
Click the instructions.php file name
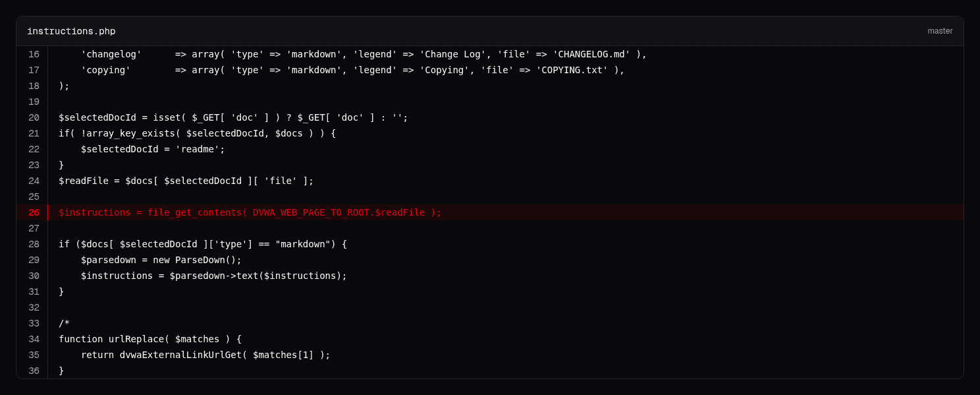point(71,31)
